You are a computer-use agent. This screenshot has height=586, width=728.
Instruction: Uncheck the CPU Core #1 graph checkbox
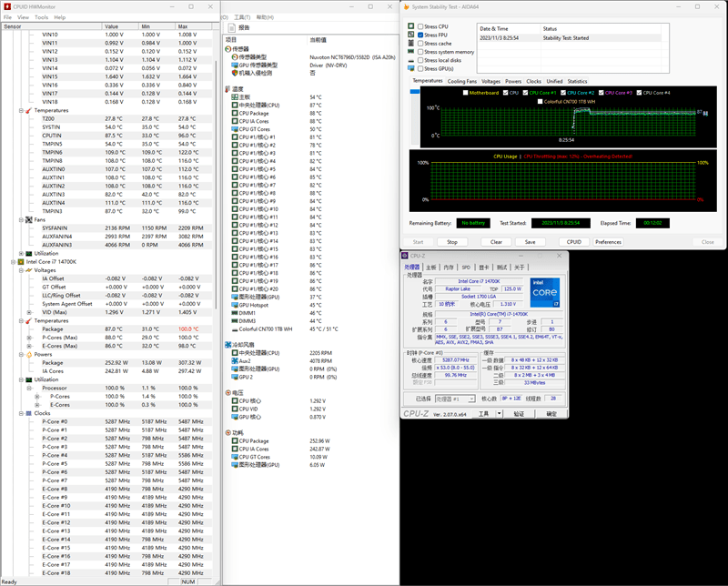click(526, 93)
